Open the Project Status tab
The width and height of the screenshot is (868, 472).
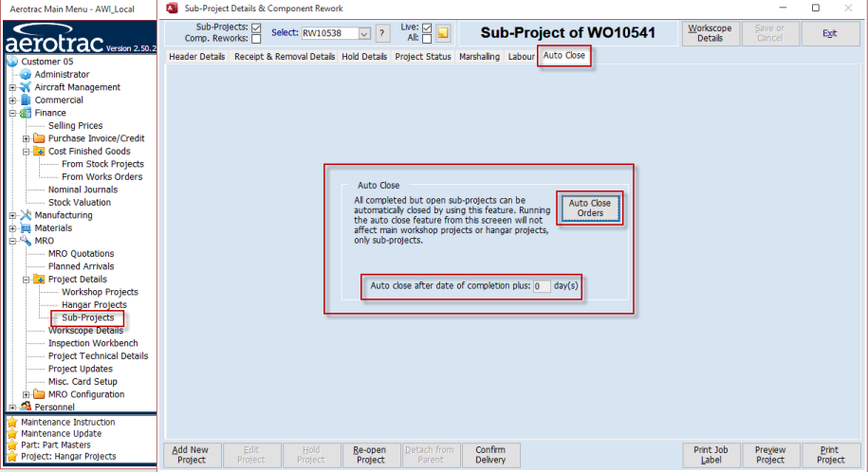(x=422, y=57)
